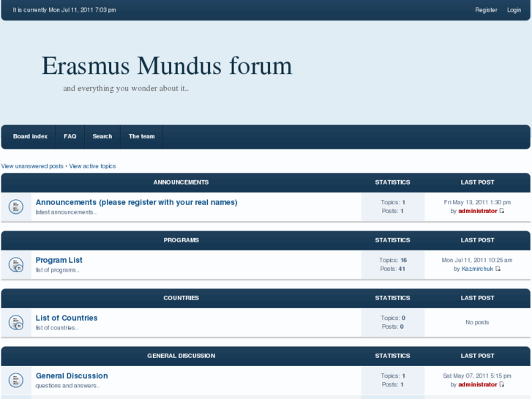Viewport: 532px width, 399px height.
Task: Click the Register link
Action: [486, 10]
